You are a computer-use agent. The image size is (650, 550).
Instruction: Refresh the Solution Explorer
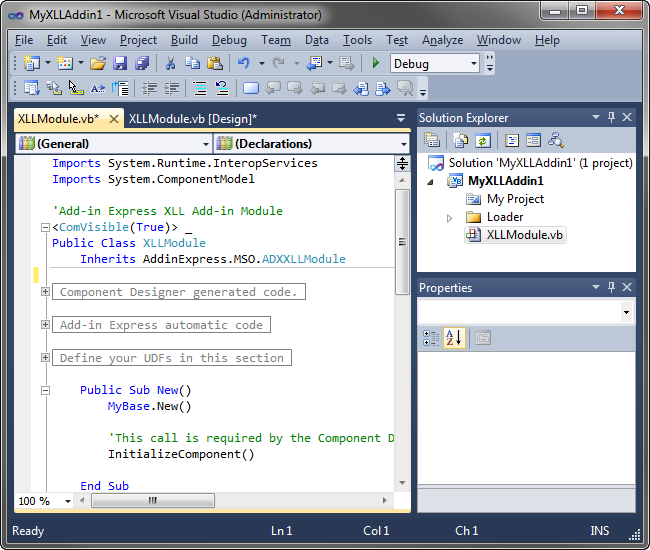pos(482,140)
